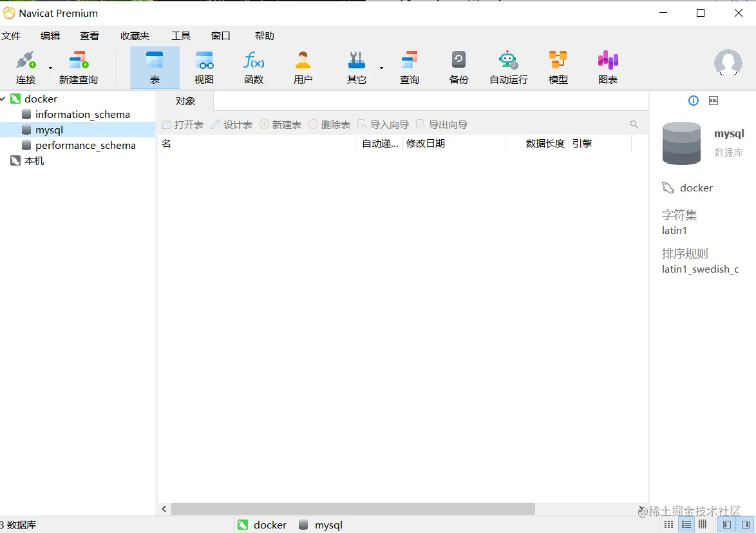Image resolution: width=756 pixels, height=533 pixels.
Task: Open the 查看 menu
Action: pos(90,35)
